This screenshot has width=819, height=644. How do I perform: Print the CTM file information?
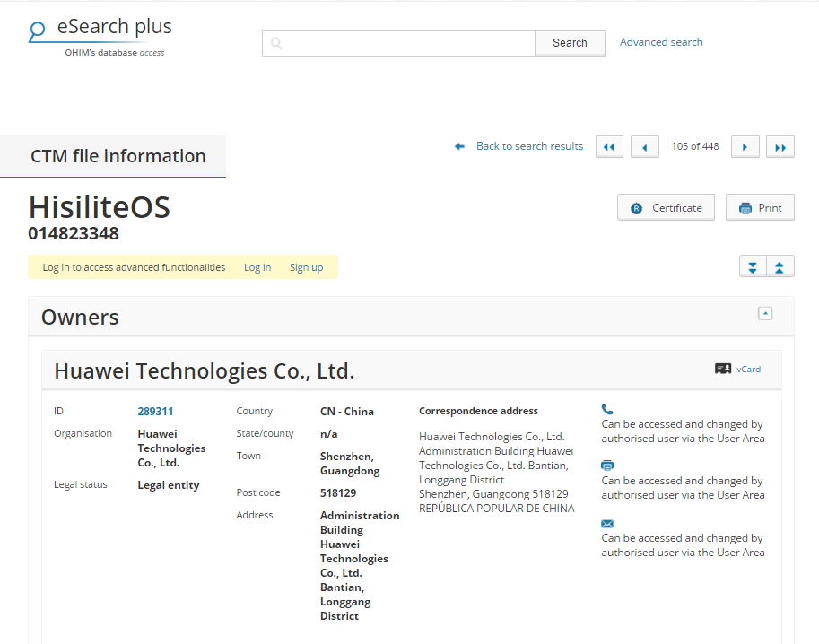760,207
